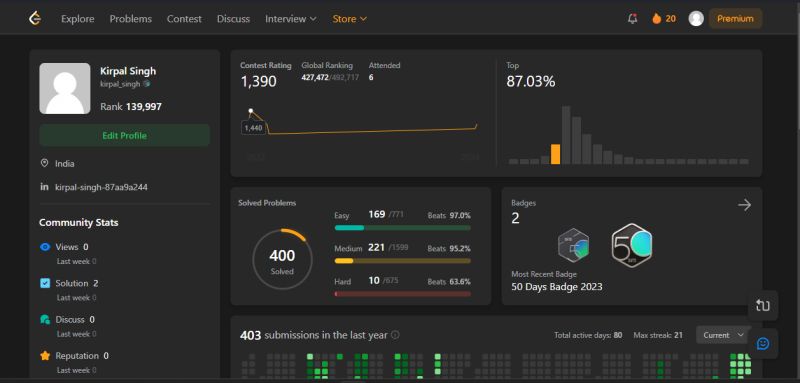Screen dimensions: 800x383
Task: Go to the Problems tab
Action: point(131,19)
